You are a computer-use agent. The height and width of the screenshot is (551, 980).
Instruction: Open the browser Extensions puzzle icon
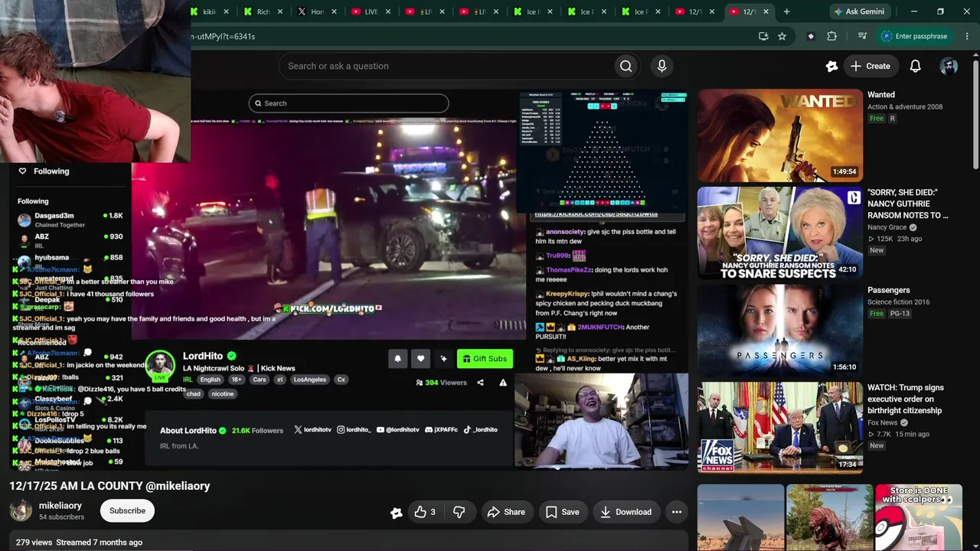832,36
